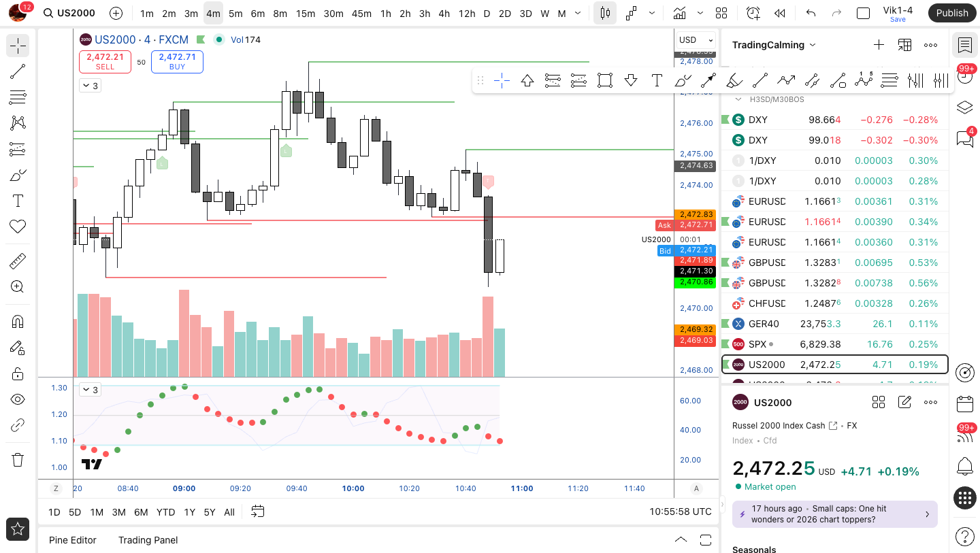Add a comparison symbol with the plus circle
980x553 pixels.
116,13
